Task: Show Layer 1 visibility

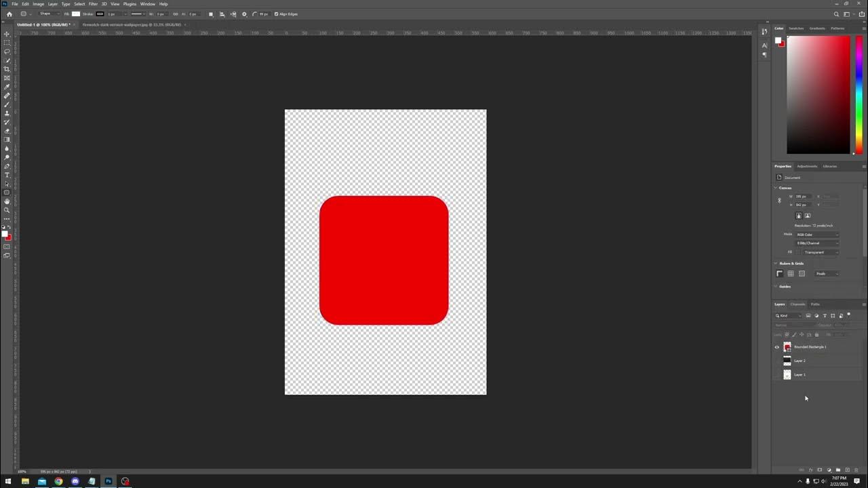Action: click(777, 375)
